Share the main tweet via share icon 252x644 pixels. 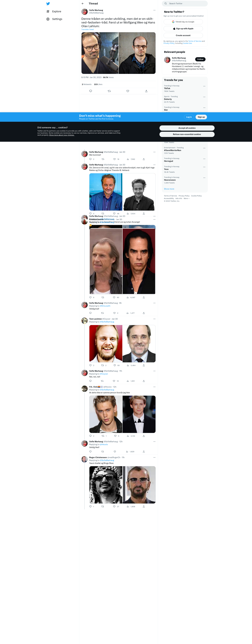tap(146, 91)
